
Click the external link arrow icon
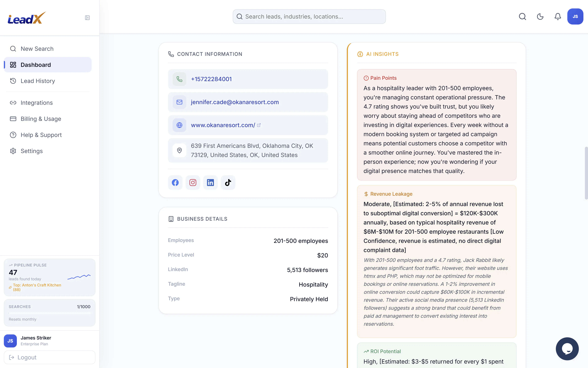coord(259,125)
